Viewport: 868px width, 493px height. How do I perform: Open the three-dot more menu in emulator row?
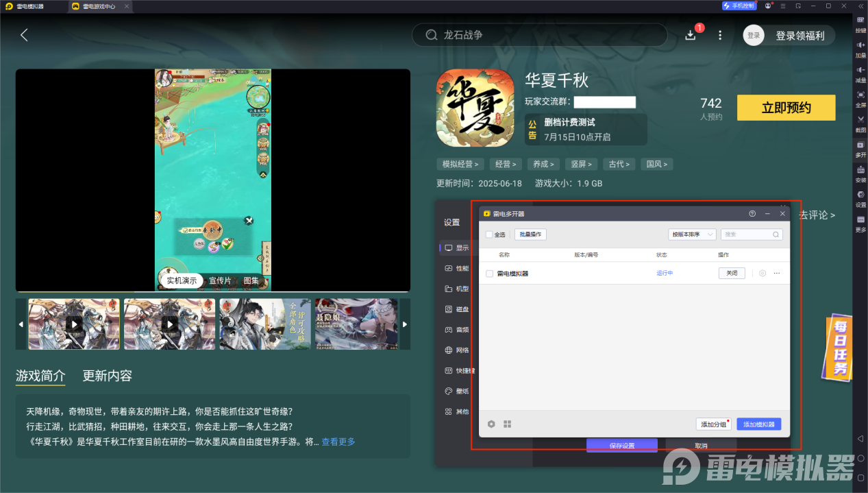(777, 274)
